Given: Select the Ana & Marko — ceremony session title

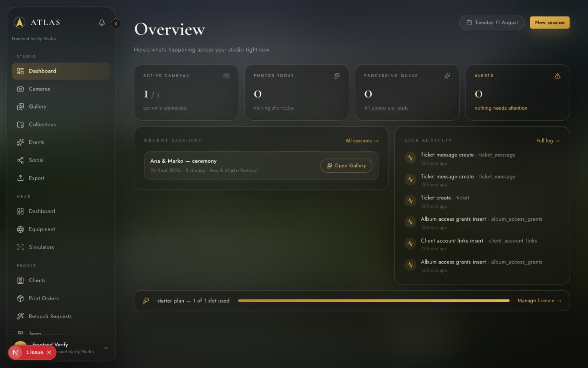Looking at the screenshot, I should [x=183, y=161].
